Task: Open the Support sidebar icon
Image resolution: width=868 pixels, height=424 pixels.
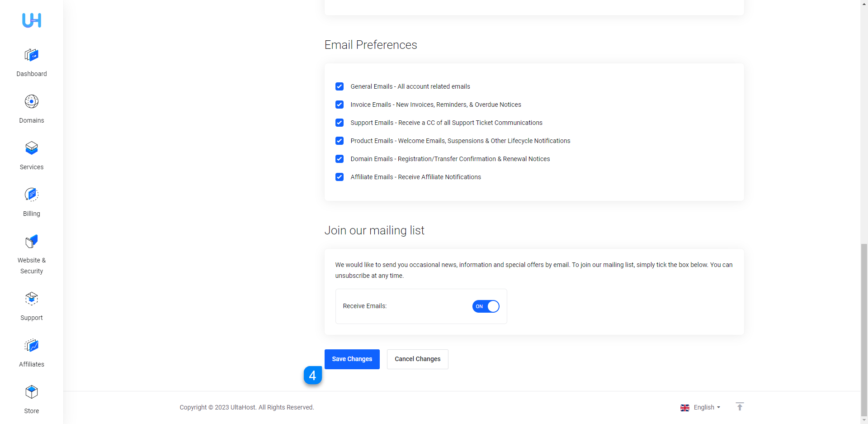Action: (32, 299)
